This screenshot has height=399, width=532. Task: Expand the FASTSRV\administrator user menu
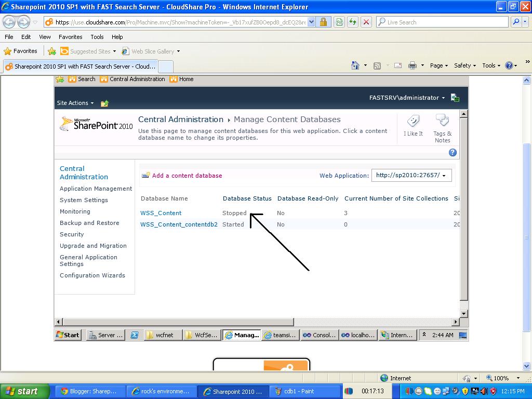(410, 98)
